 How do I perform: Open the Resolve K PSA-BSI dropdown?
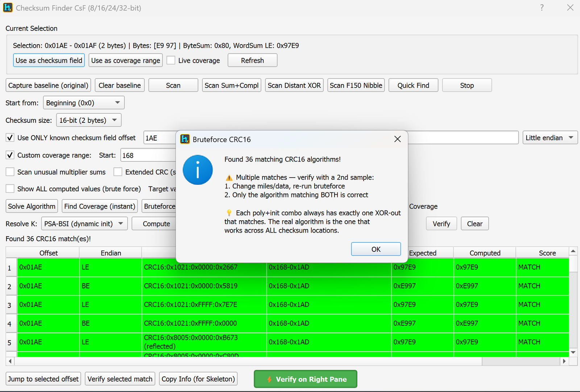tap(84, 224)
